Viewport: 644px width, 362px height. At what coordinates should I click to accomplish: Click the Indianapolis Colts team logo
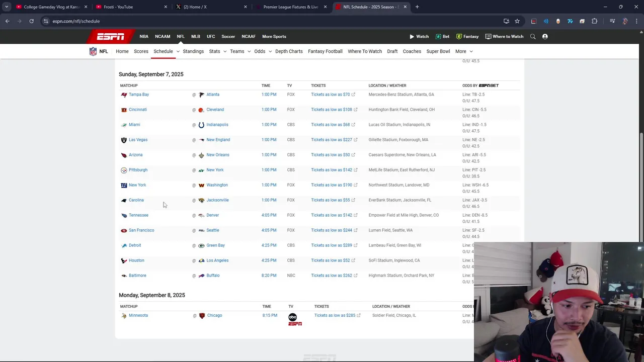click(201, 125)
